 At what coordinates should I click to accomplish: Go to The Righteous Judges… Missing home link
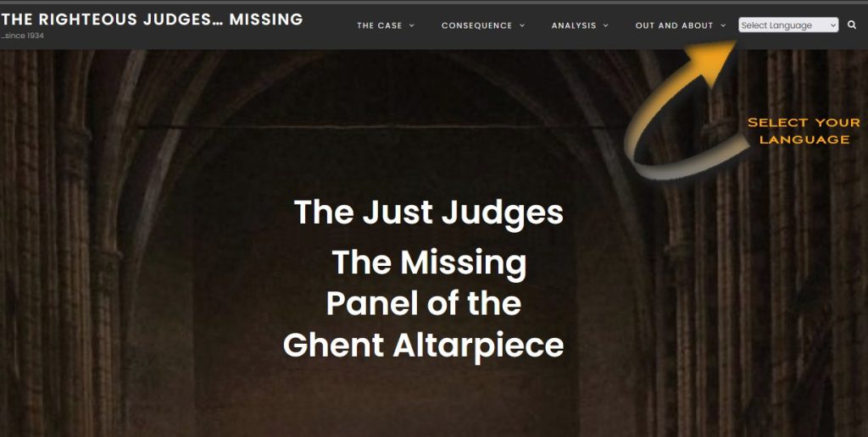pos(152,19)
